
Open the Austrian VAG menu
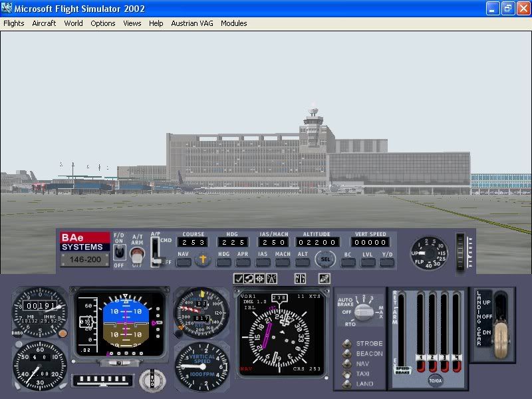tap(192, 23)
